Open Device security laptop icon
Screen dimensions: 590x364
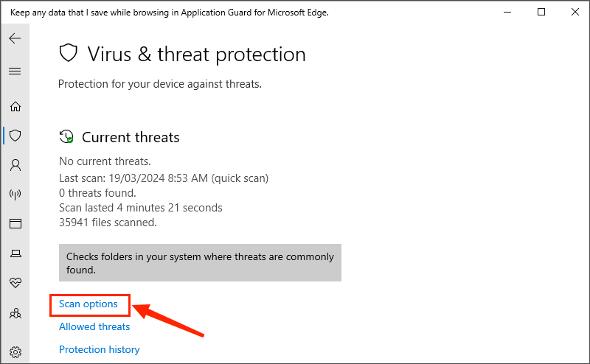click(x=15, y=253)
